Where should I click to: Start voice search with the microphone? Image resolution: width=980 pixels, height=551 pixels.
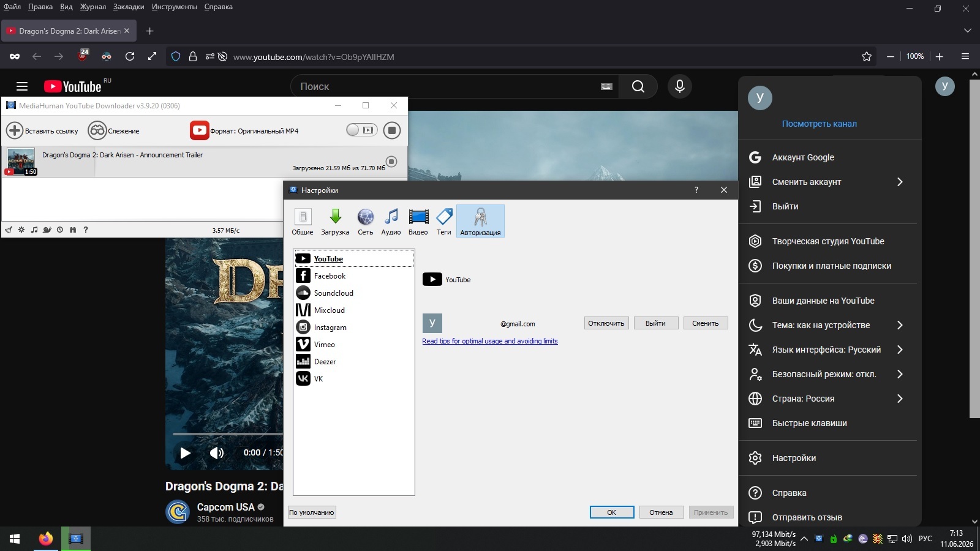(680, 86)
